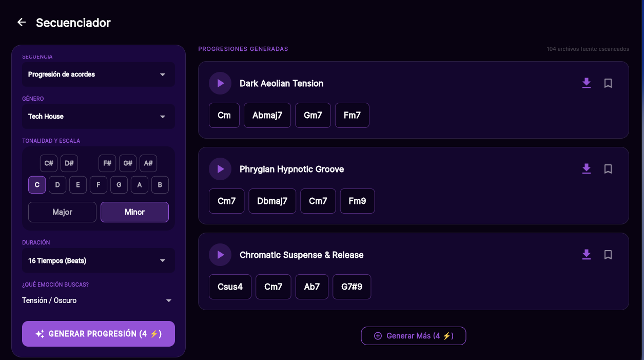The image size is (644, 360).
Task: Open the Tensión / Oscuro emotion dropdown
Action: pos(99,300)
